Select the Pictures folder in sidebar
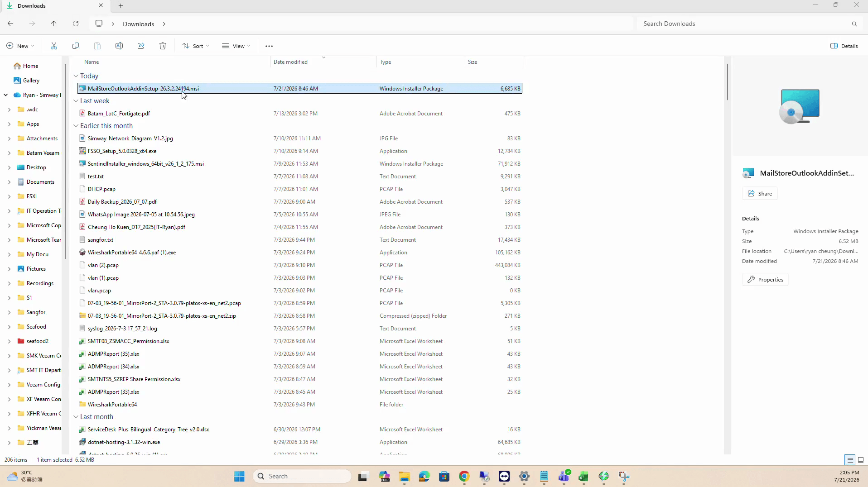Viewport: 868px width, 487px height. [x=36, y=269]
